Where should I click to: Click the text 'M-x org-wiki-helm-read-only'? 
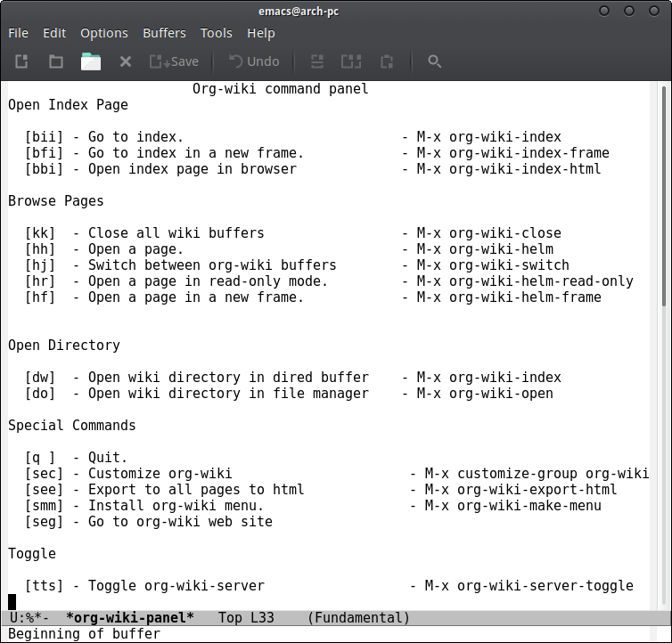(525, 281)
